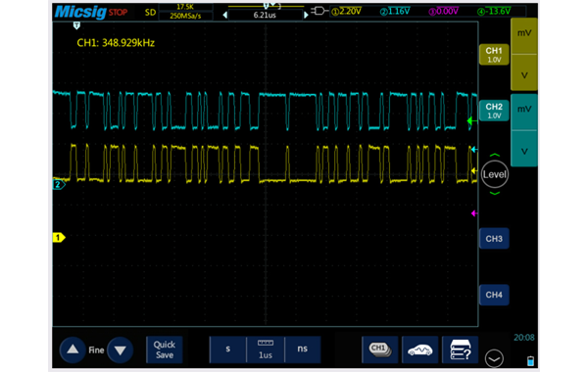The image size is (588, 372).
Task: Open the automotive diagnostics car icon
Action: [420, 349]
